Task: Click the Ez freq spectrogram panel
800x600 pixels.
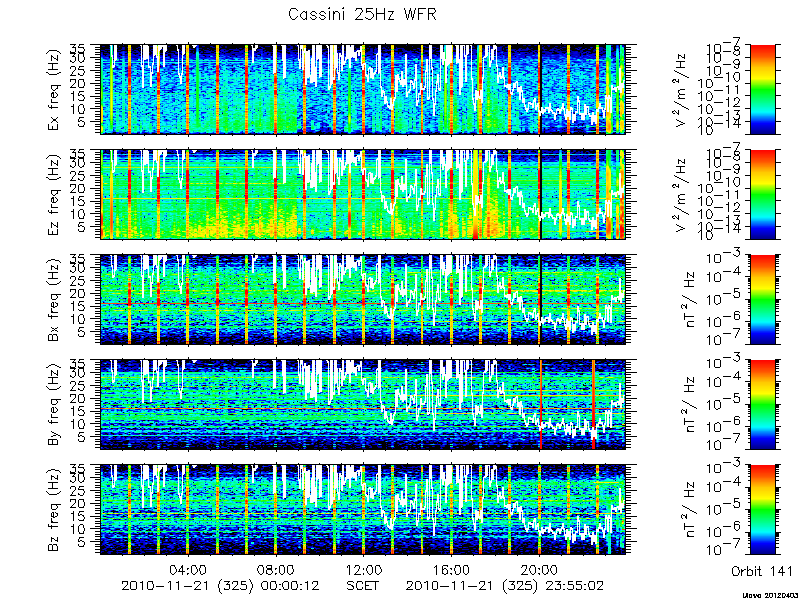Action: pyautogui.click(x=363, y=194)
